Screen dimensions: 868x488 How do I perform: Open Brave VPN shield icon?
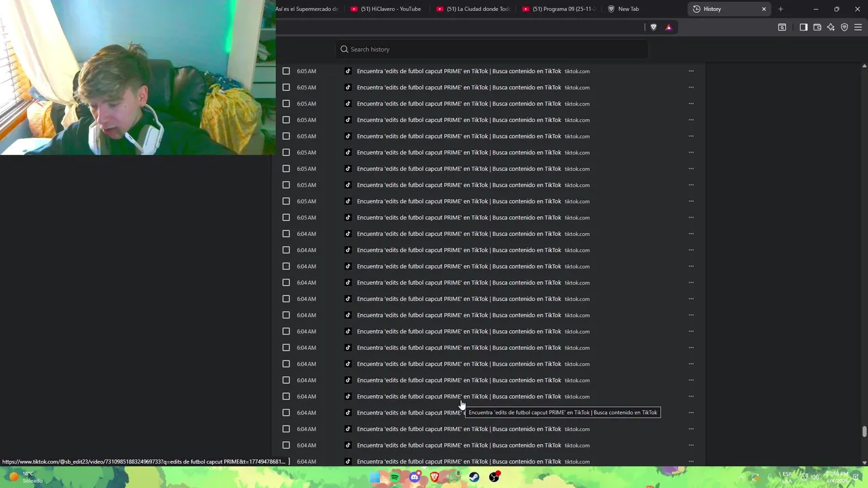(x=844, y=27)
